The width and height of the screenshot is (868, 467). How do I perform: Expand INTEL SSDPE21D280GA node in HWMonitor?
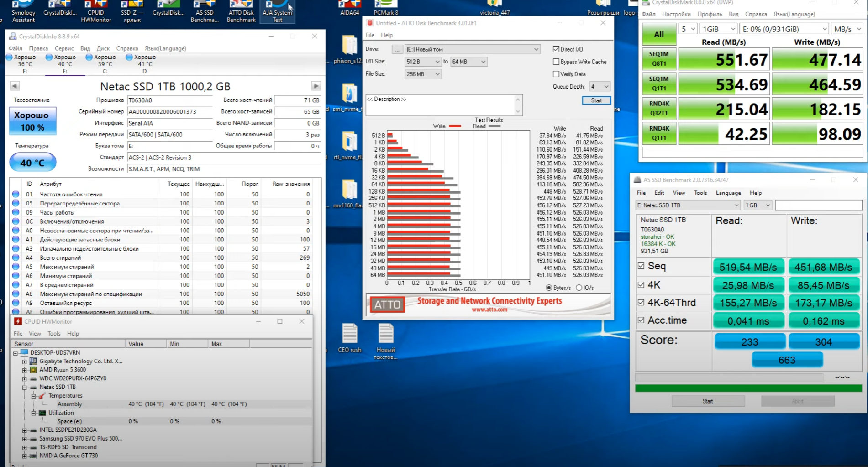[x=25, y=430]
